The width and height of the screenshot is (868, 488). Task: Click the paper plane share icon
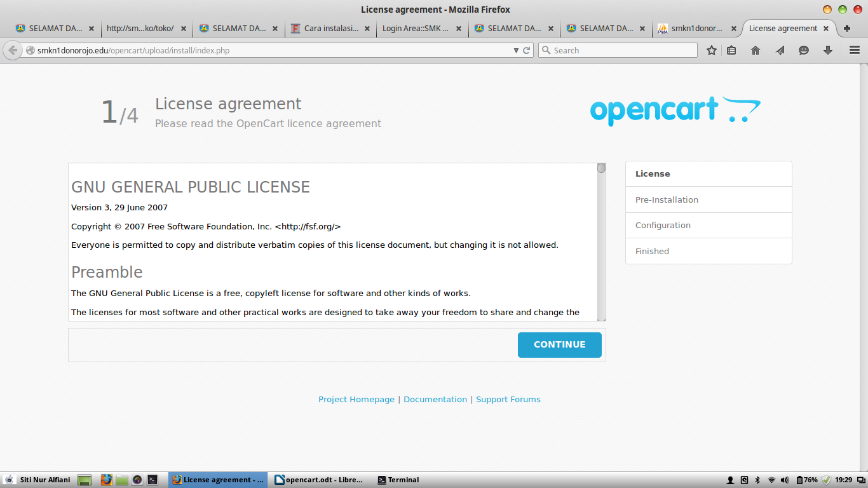(780, 50)
